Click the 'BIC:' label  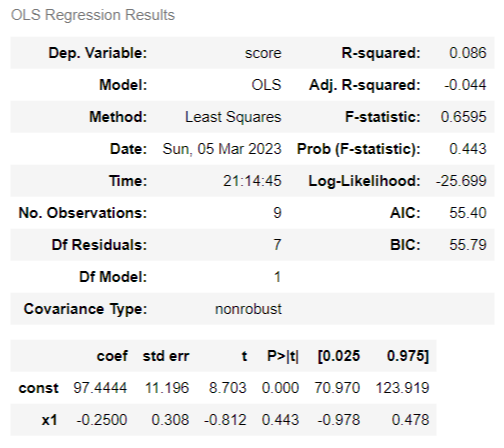click(405, 245)
